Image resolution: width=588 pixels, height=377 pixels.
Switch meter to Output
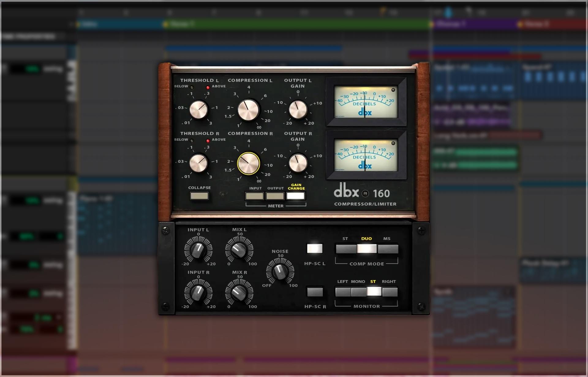coord(275,196)
